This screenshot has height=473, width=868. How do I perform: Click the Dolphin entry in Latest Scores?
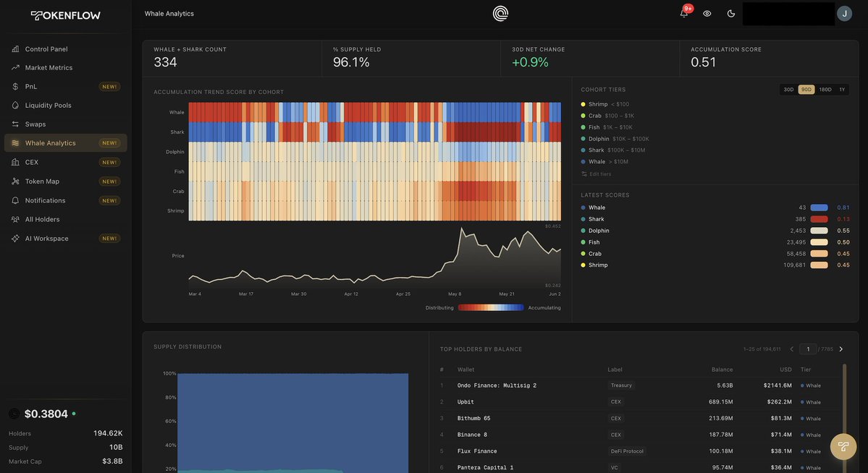pyautogui.click(x=714, y=231)
